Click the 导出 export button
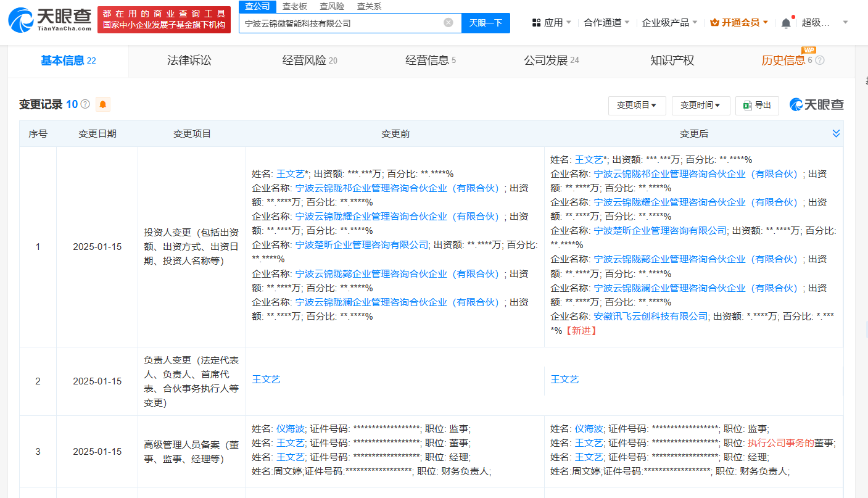Viewport: 868px width, 498px height. click(758, 106)
